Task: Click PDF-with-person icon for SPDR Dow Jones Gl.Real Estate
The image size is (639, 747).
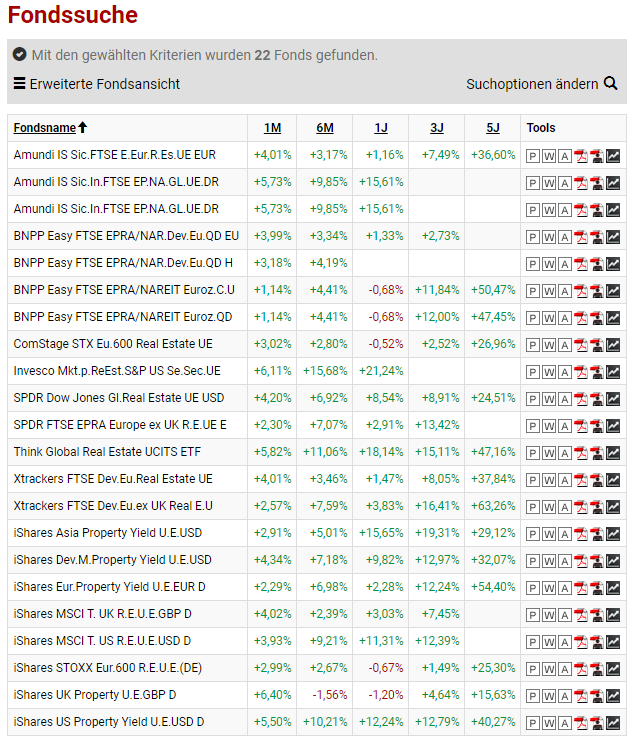Action: point(597,398)
